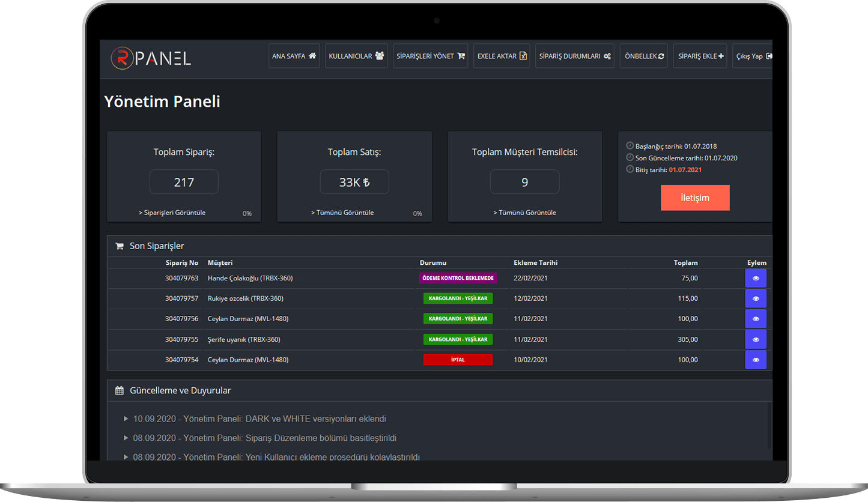Expand the Yeni Kullanıcı ekleme announcement
The width and height of the screenshot is (868, 502).
pyautogui.click(x=272, y=457)
